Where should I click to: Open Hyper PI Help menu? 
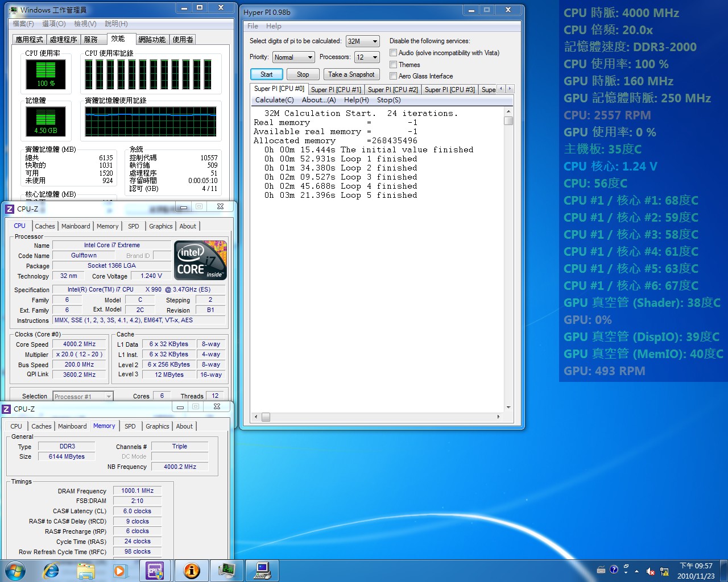coord(274,26)
